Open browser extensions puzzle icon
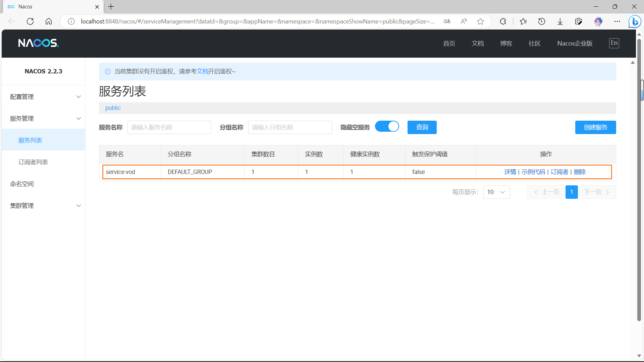This screenshot has height=362, width=644. [x=503, y=21]
